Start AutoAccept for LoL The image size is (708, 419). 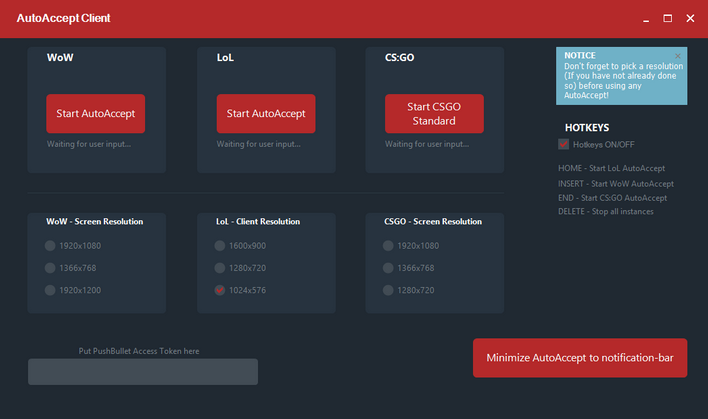click(266, 114)
